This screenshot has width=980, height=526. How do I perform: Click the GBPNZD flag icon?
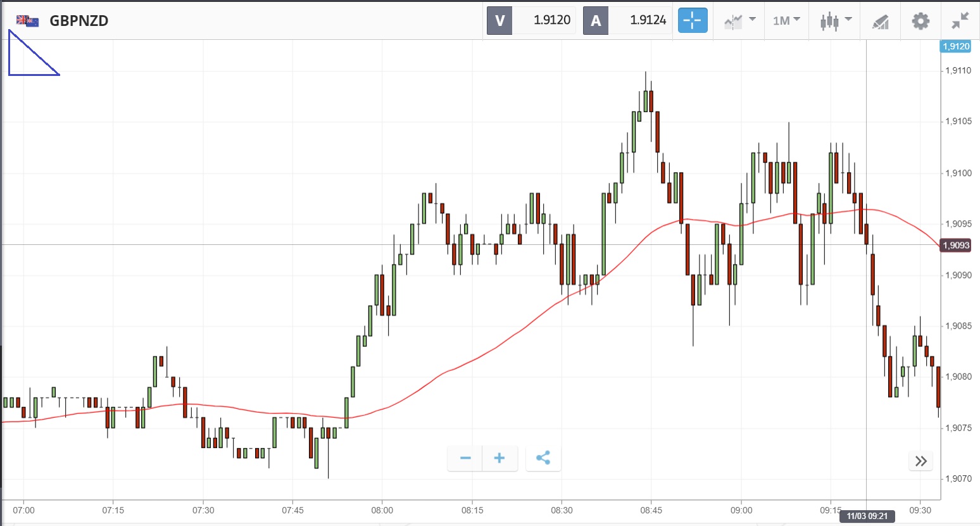point(27,21)
